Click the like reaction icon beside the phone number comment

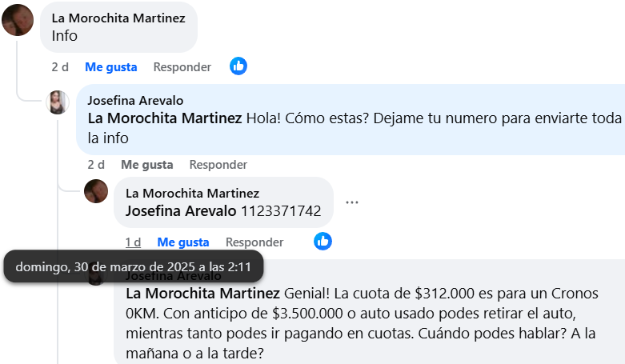click(x=323, y=241)
